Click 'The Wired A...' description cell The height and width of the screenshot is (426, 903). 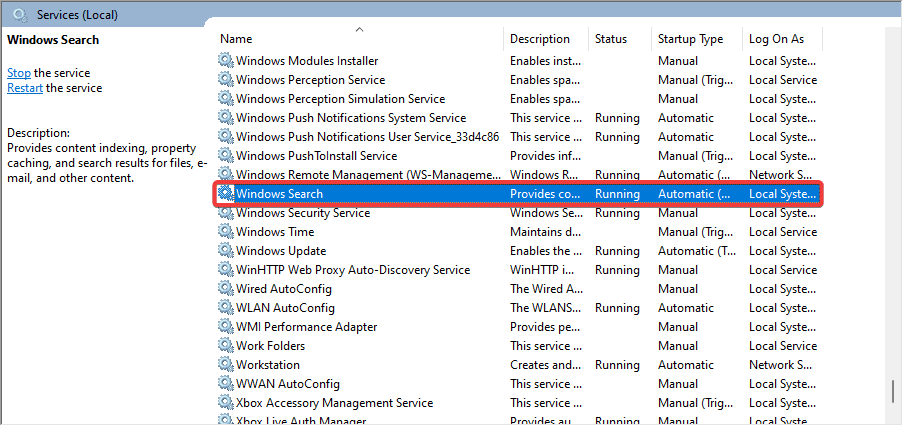[x=547, y=288]
